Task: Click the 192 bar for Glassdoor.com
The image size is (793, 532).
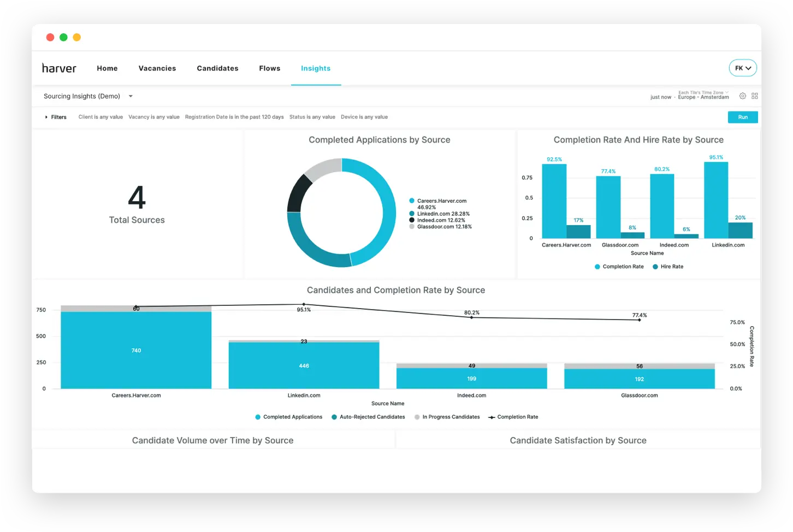Action: pos(640,379)
